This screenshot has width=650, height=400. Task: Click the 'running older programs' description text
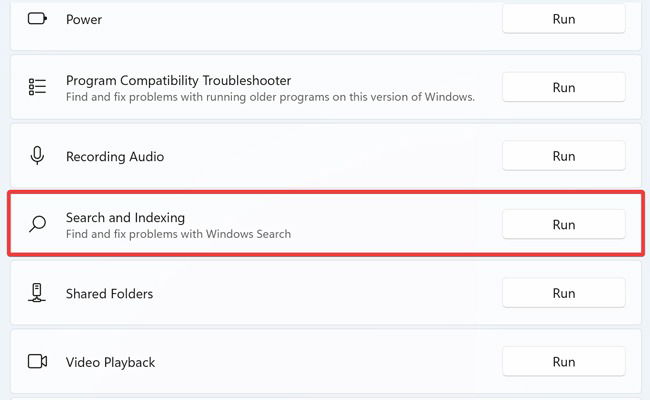[x=267, y=97]
